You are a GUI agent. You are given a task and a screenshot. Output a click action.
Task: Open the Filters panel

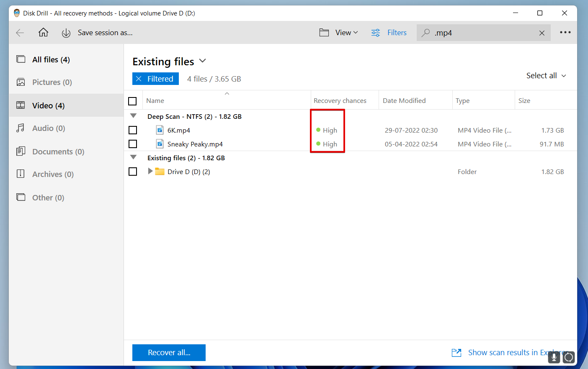click(x=397, y=33)
